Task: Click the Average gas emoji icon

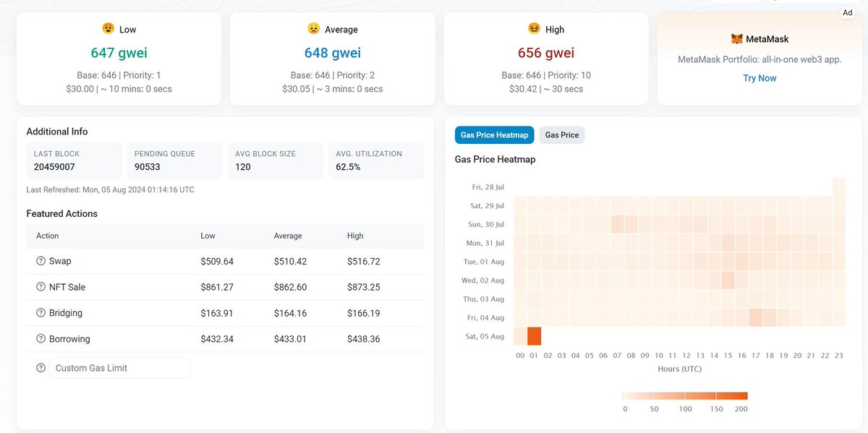Action: pos(313,29)
